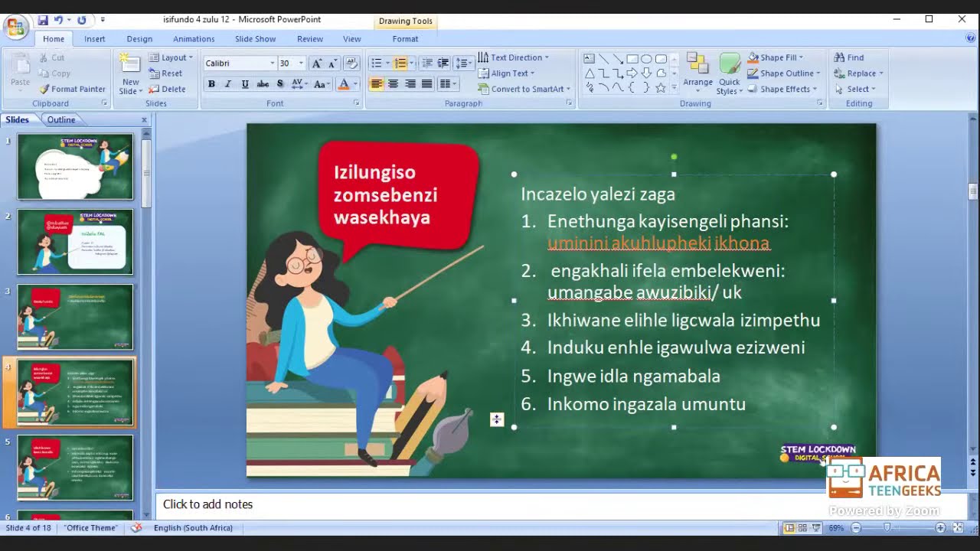Save the presentation from Quick Access toolbar

click(43, 20)
